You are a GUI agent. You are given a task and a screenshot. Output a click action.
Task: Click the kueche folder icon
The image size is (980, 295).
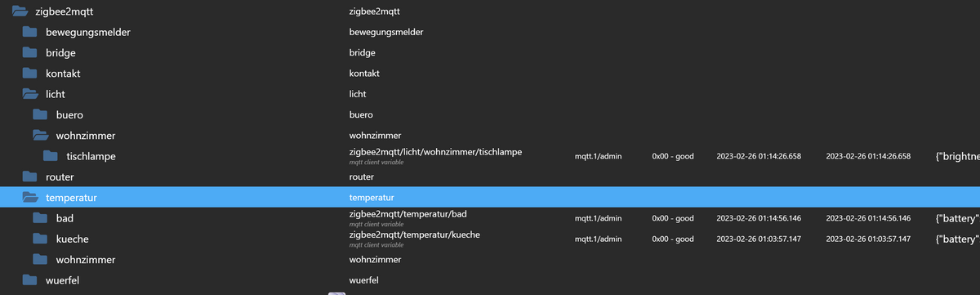point(40,239)
